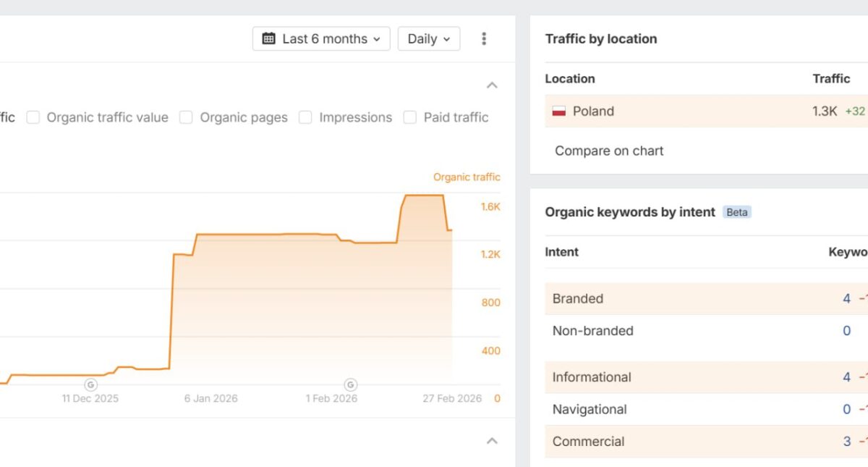This screenshot has height=467, width=868.
Task: Check the Paid traffic checkbox
Action: click(409, 117)
